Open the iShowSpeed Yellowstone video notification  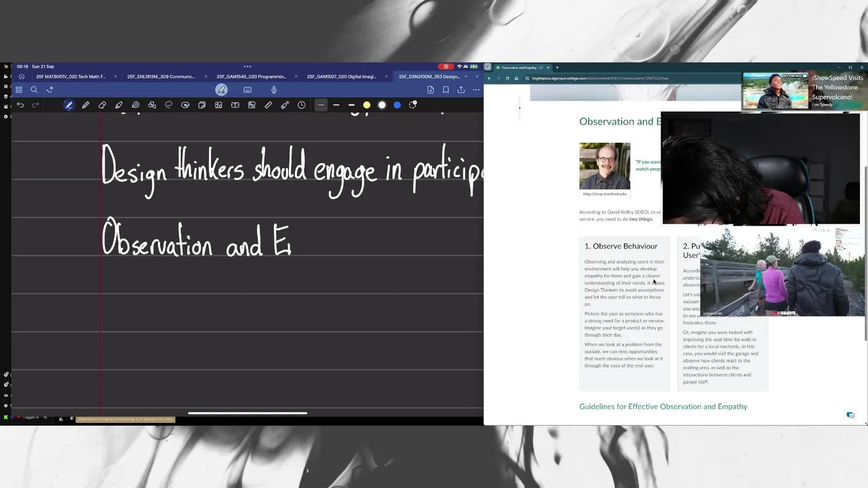tap(805, 91)
